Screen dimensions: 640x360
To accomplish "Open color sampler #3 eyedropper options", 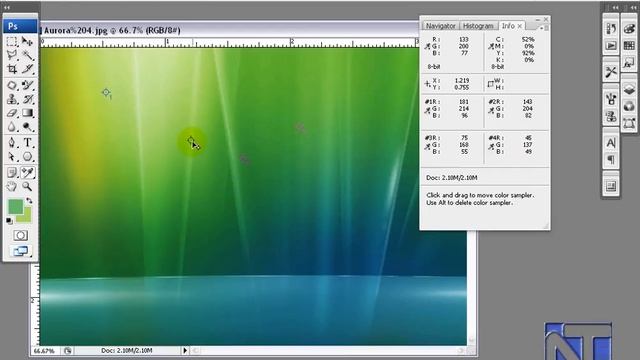I will 427,146.
